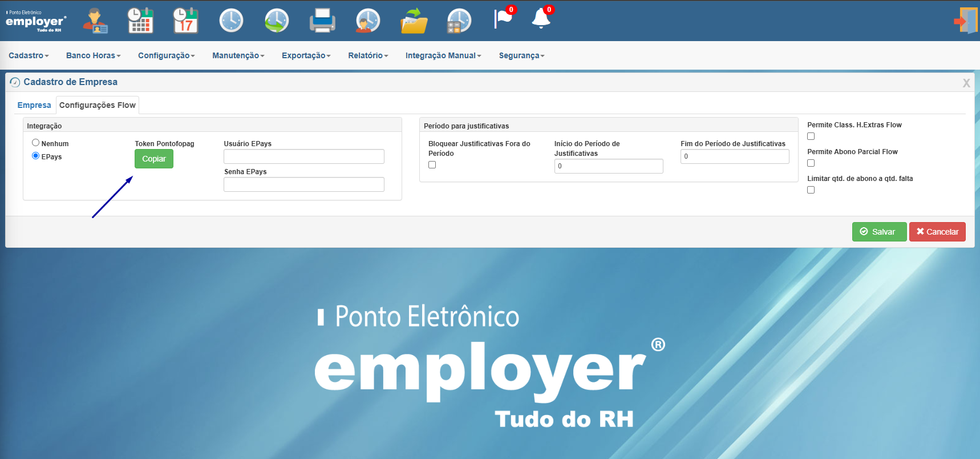Expand the Cadastro menu
980x459 pixels.
click(29, 55)
